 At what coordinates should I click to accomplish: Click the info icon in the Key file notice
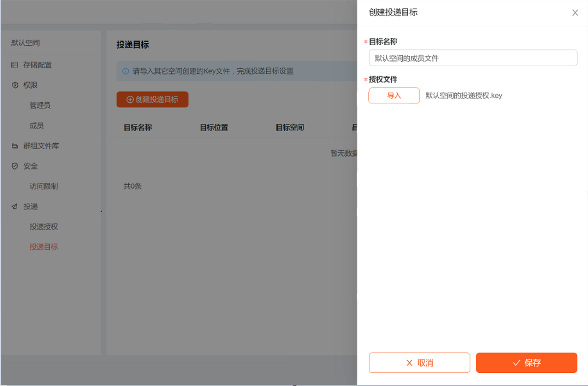click(127, 71)
